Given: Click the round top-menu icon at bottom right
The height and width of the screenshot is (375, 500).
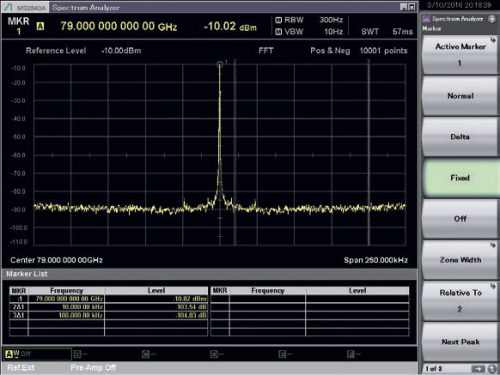Looking at the screenshot, I should [492, 368].
